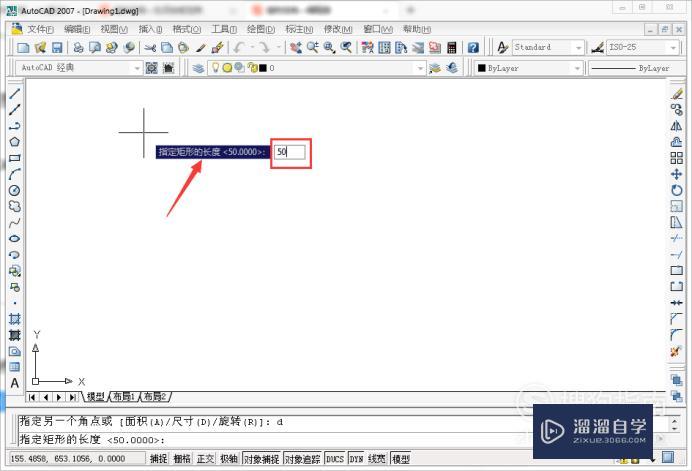The height and width of the screenshot is (471, 692).
Task: Click the Explode tool
Action: pos(676,352)
